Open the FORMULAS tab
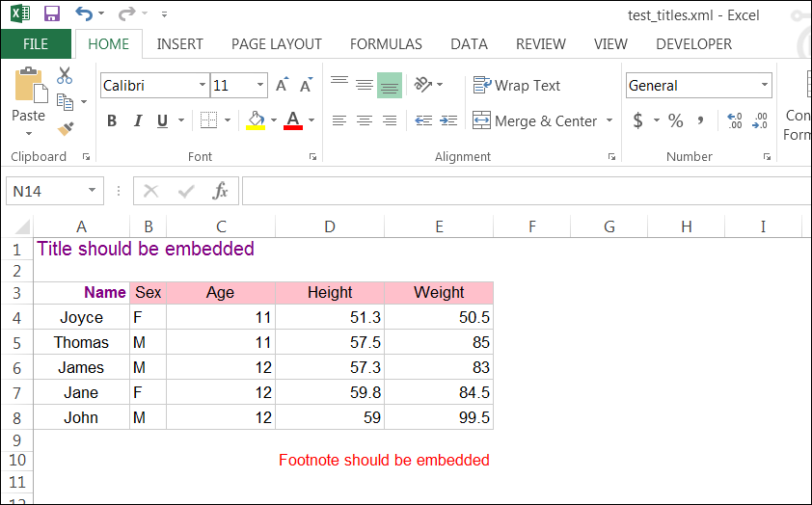The width and height of the screenshot is (812, 505). click(x=386, y=44)
